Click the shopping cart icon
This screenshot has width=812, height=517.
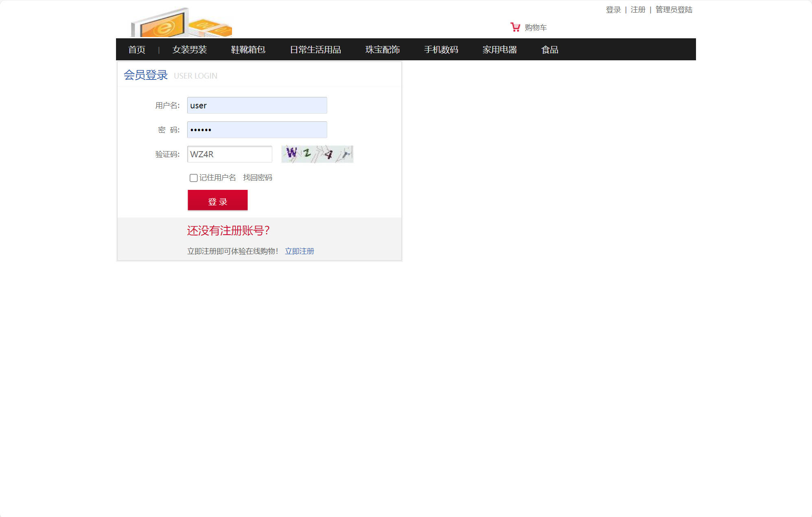point(515,26)
